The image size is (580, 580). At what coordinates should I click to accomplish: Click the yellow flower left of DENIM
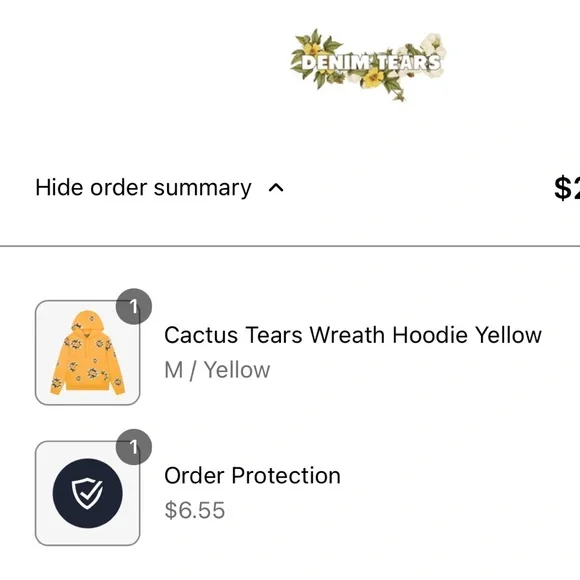(314, 50)
